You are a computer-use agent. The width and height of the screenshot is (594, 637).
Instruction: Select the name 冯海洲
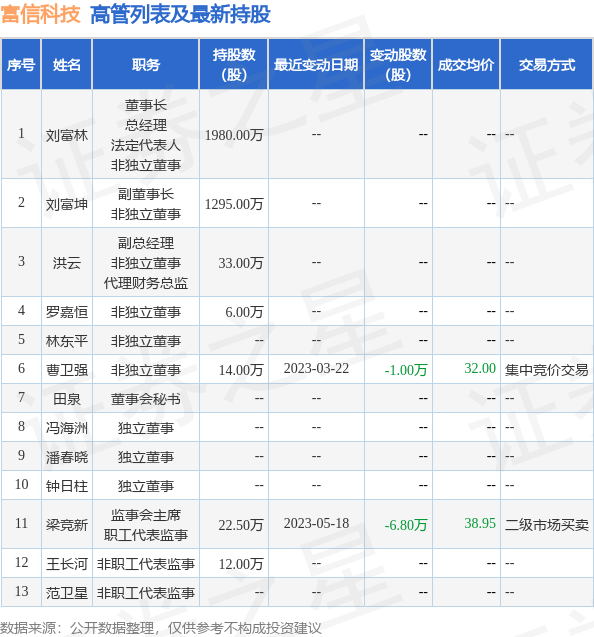point(67,428)
